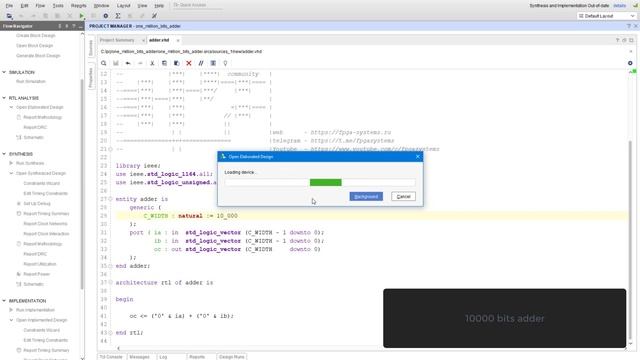Image resolution: width=640 pixels, height=360 pixels.
Task: Collapse the IMPLEMENTATION section
Action: [4, 301]
